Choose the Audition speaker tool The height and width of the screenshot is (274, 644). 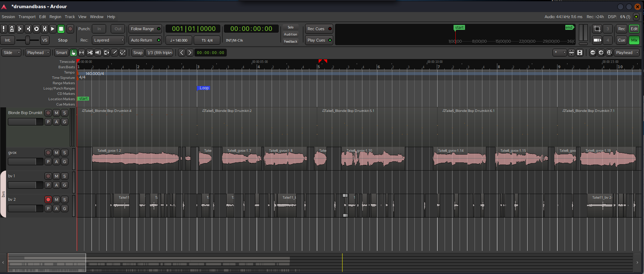click(98, 53)
